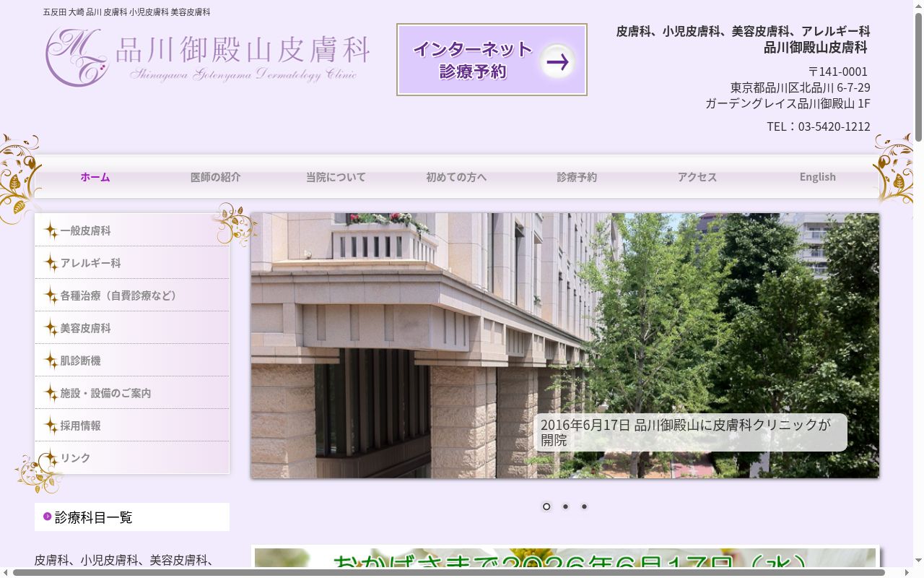Image resolution: width=924 pixels, height=578 pixels.
Task: Click the sparkle icon beside 一般皮膚科
Action: (x=51, y=230)
